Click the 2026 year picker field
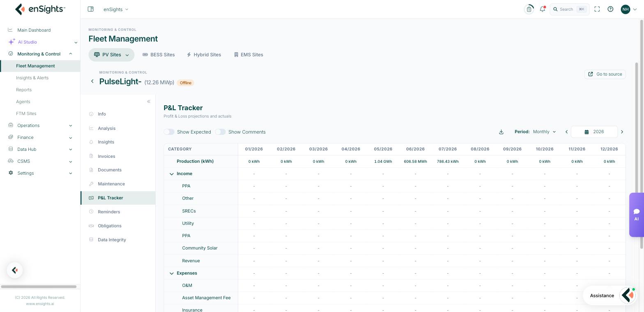644x312 pixels. click(x=594, y=132)
